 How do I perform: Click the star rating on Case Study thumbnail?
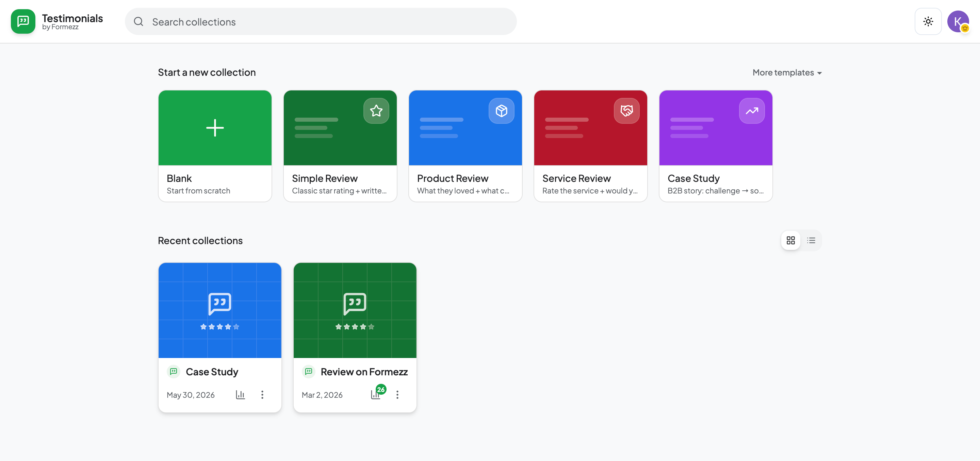(x=220, y=326)
